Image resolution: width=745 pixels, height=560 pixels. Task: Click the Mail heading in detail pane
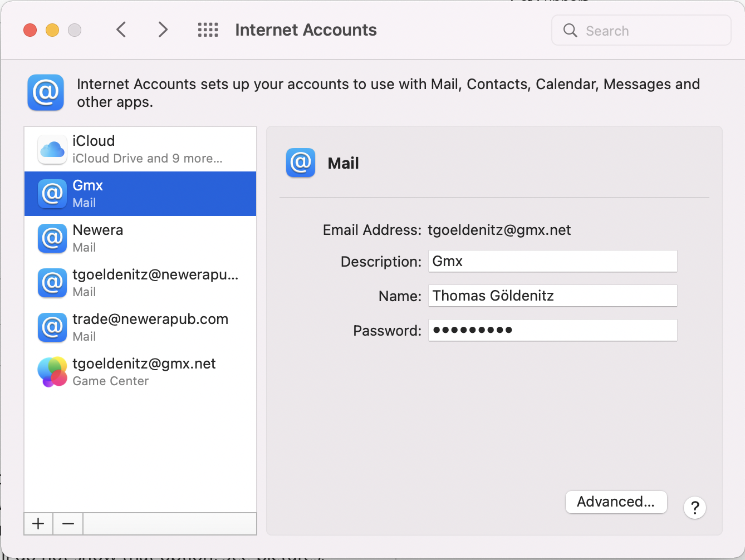[343, 163]
